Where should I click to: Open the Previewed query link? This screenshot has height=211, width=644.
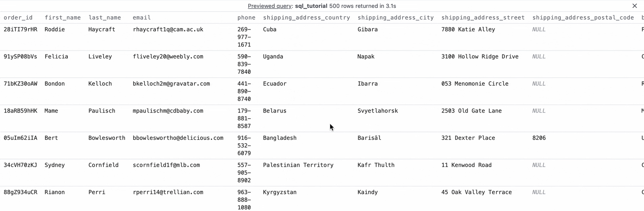tap(269, 6)
